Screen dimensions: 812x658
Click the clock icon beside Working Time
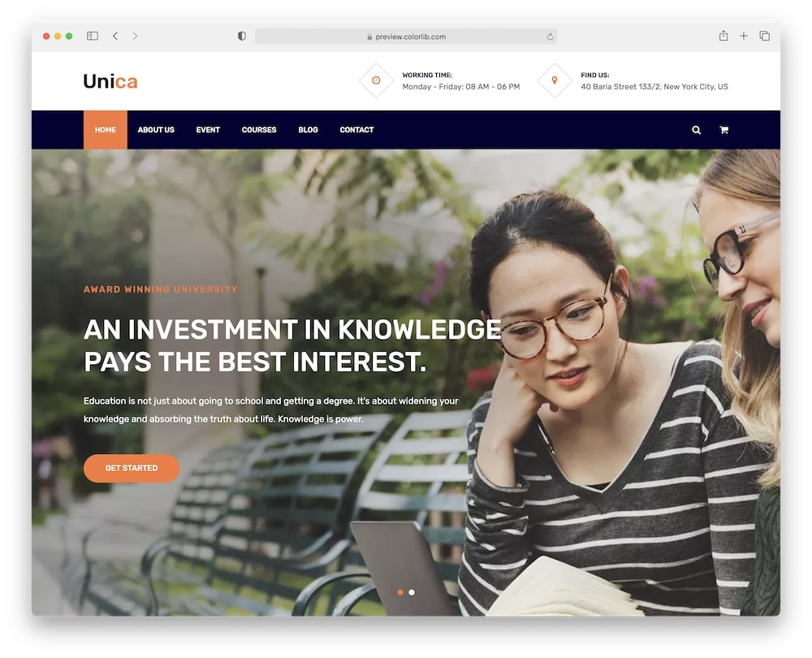tap(377, 80)
